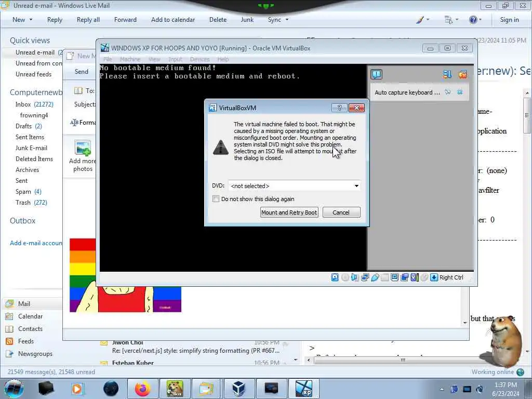Image resolution: width=532 pixels, height=399 pixels.
Task: Open the View menu in VirtualBox window
Action: click(x=154, y=59)
